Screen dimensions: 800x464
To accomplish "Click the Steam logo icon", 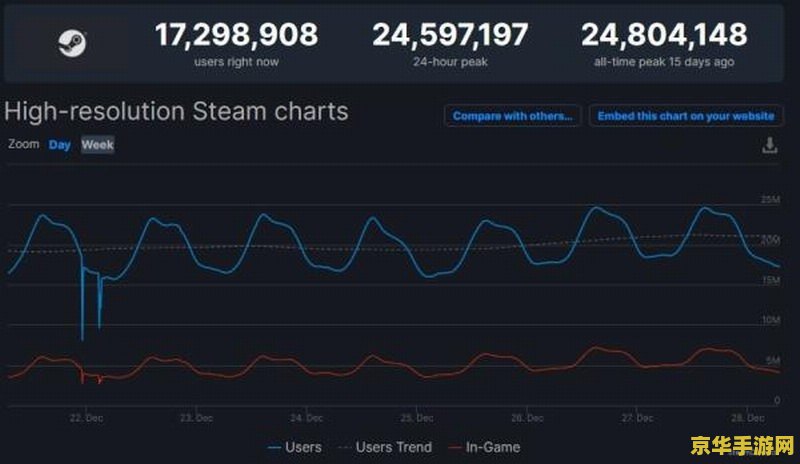I will click(72, 43).
